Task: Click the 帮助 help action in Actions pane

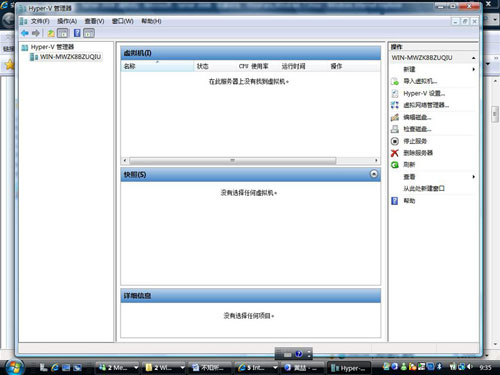Action: (x=409, y=201)
